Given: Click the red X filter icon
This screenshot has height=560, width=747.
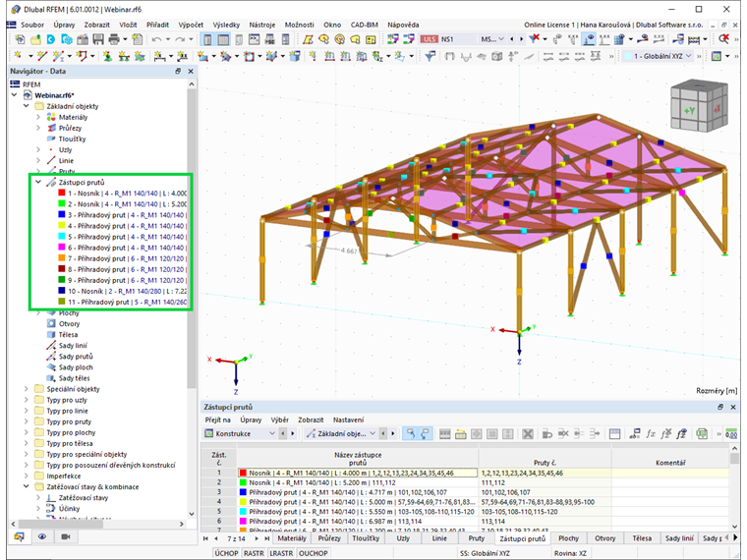Looking at the screenshot, I should (535, 39).
